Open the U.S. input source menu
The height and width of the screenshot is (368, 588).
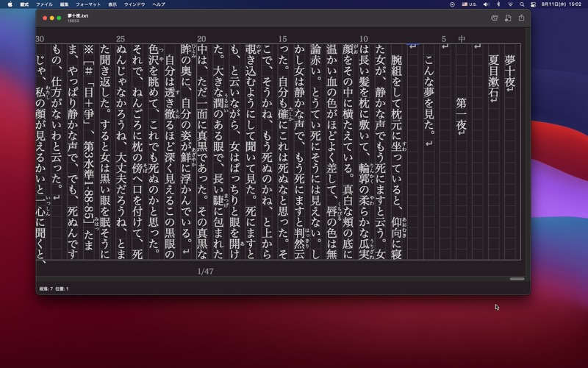point(469,4)
